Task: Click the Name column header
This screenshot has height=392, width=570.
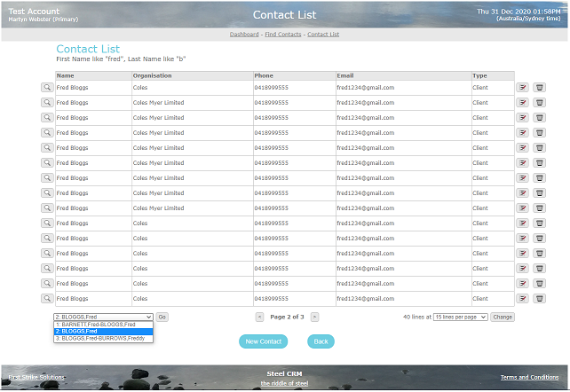Action: point(93,75)
